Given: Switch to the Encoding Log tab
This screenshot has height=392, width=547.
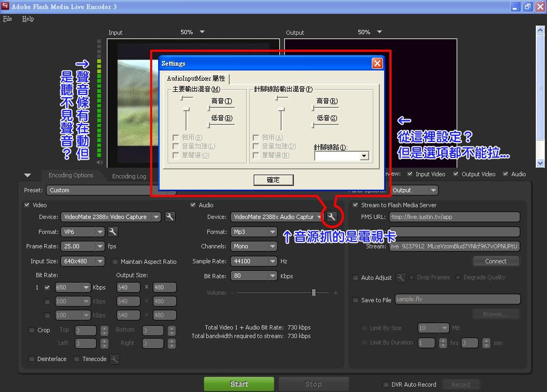Looking at the screenshot, I should [x=129, y=176].
